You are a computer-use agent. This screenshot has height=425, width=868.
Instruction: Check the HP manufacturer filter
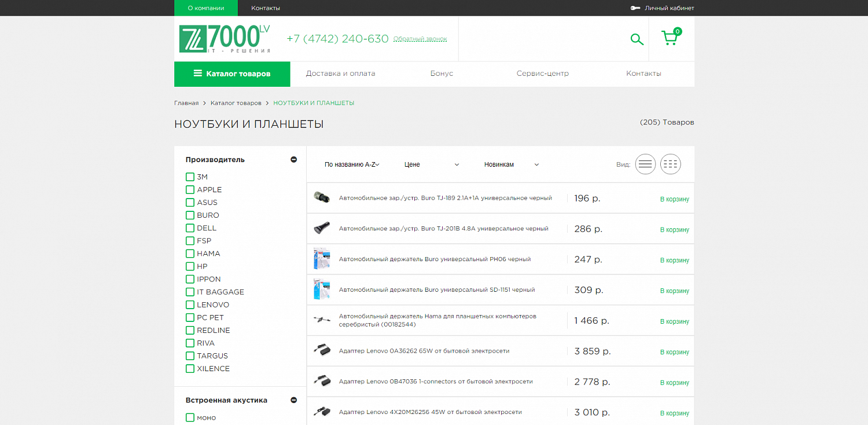190,266
